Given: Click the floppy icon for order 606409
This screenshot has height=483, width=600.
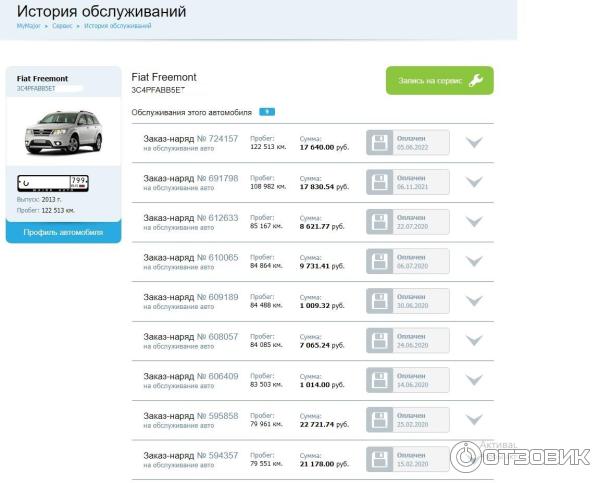Looking at the screenshot, I should point(380,380).
